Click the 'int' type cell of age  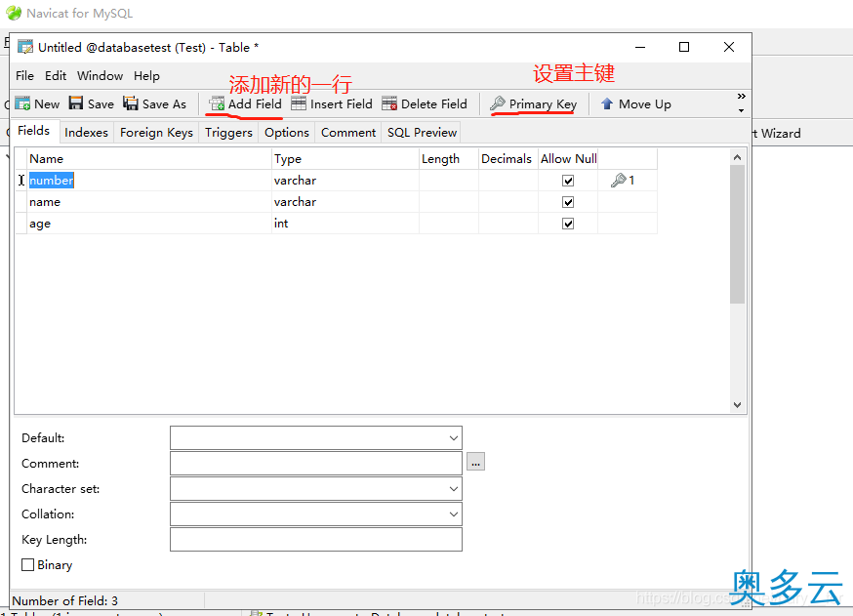click(345, 224)
